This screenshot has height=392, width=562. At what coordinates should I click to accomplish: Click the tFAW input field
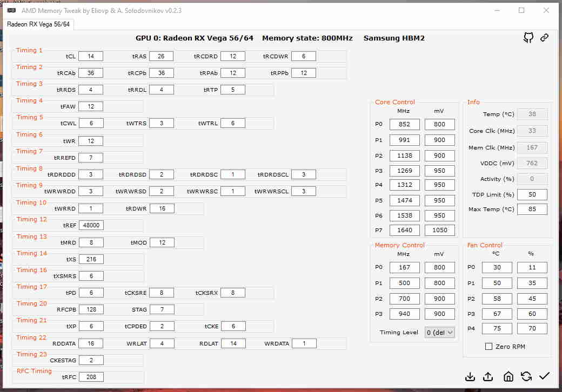[91, 106]
